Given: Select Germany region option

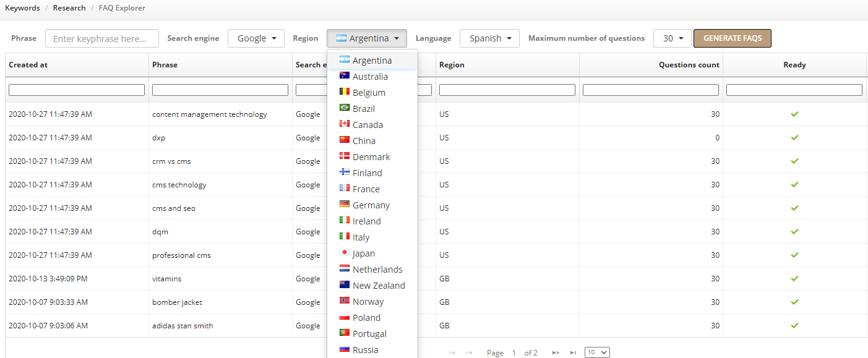Looking at the screenshot, I should pyautogui.click(x=372, y=205).
